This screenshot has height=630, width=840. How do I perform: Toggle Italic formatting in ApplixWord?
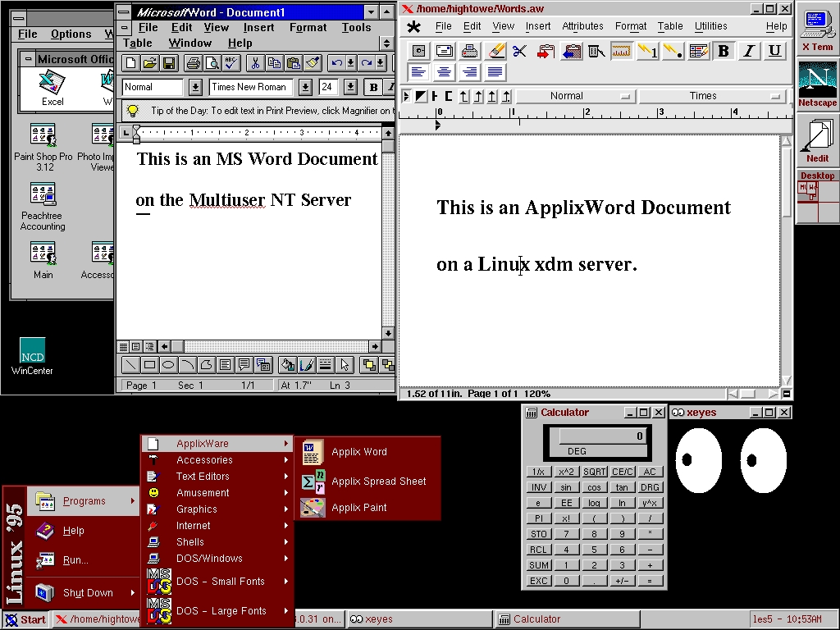tap(748, 51)
